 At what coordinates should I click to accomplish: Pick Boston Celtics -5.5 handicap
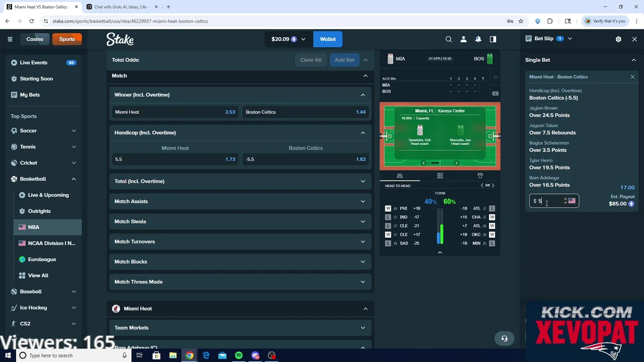point(306,159)
